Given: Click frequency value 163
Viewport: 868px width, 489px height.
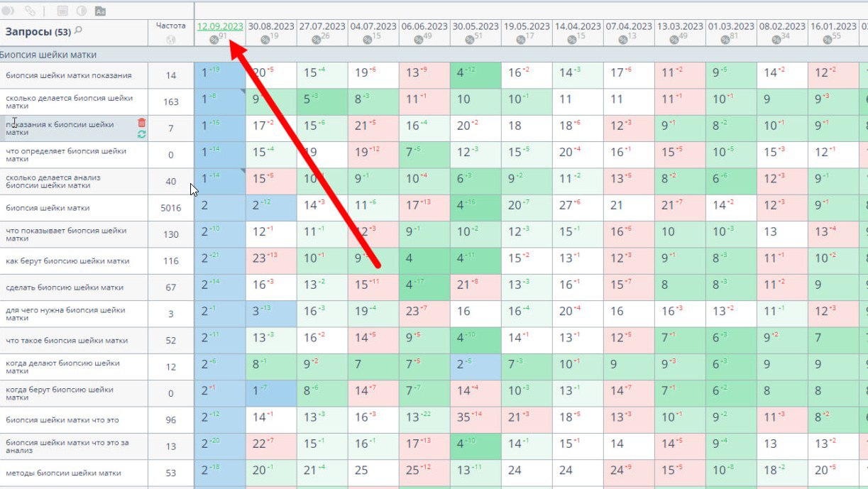Looking at the screenshot, I should coord(171,101).
